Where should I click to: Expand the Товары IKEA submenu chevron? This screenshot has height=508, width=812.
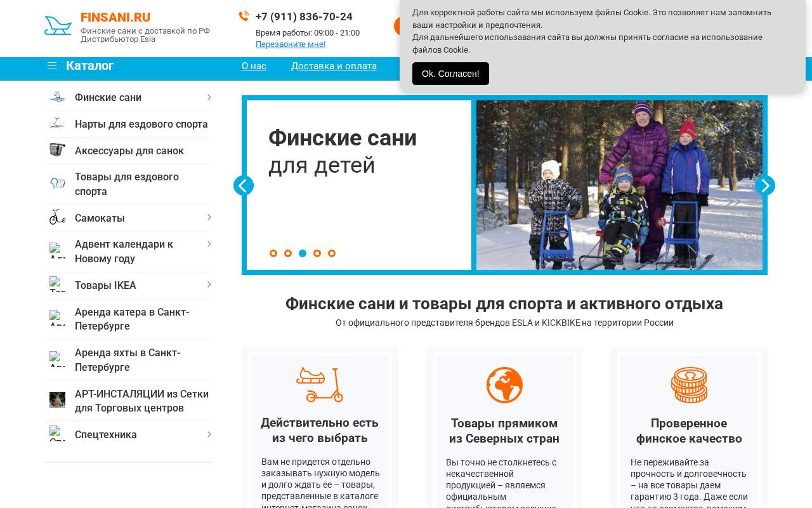[x=209, y=284]
